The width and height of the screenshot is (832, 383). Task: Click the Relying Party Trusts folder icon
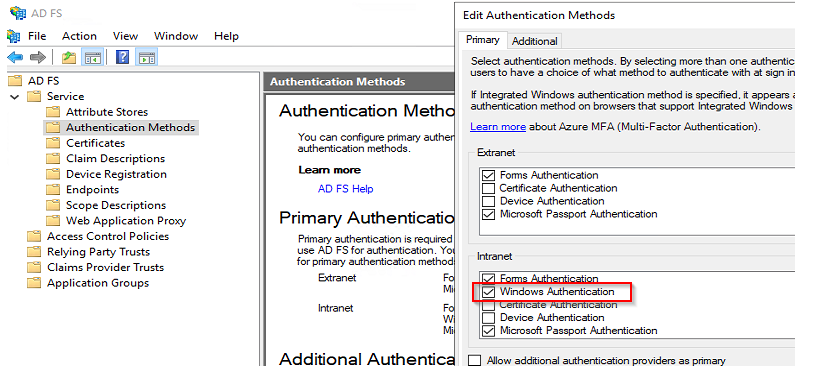click(x=34, y=252)
